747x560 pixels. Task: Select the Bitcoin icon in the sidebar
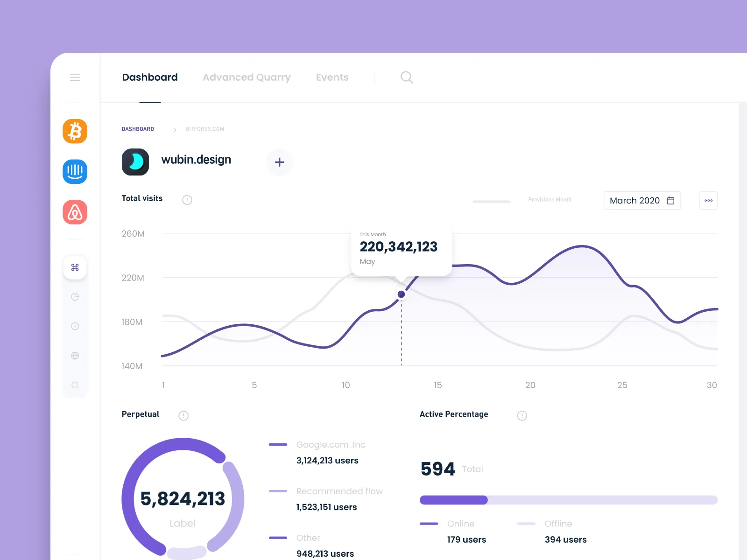coord(75,131)
